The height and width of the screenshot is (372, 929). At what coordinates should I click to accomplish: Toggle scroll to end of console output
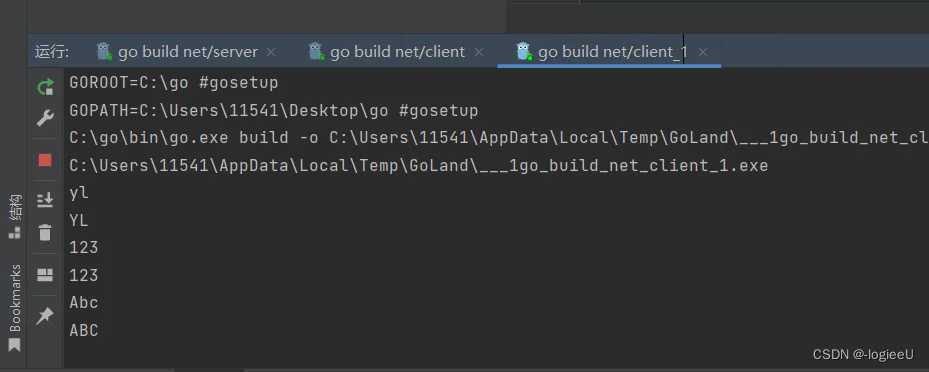pos(45,200)
